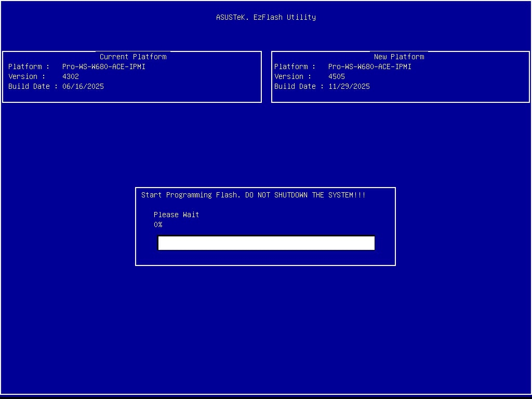
Task: Click the Version label in Current Platform
Action: point(23,76)
